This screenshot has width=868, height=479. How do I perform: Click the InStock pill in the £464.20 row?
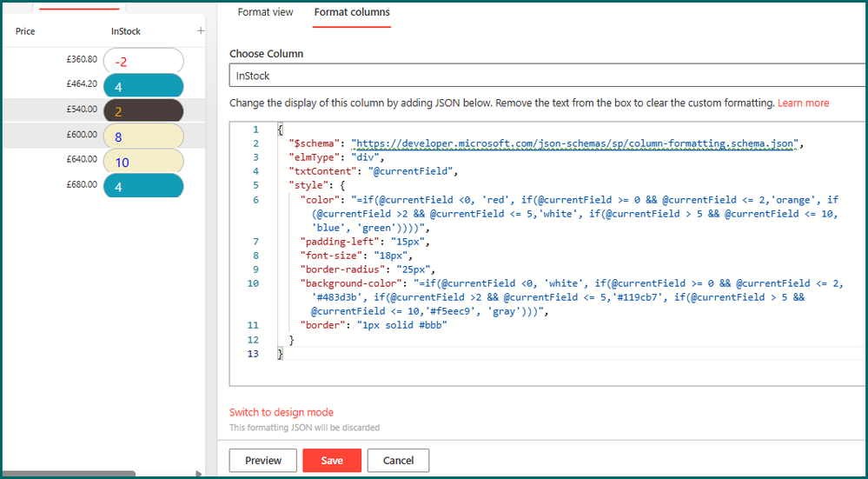click(143, 86)
